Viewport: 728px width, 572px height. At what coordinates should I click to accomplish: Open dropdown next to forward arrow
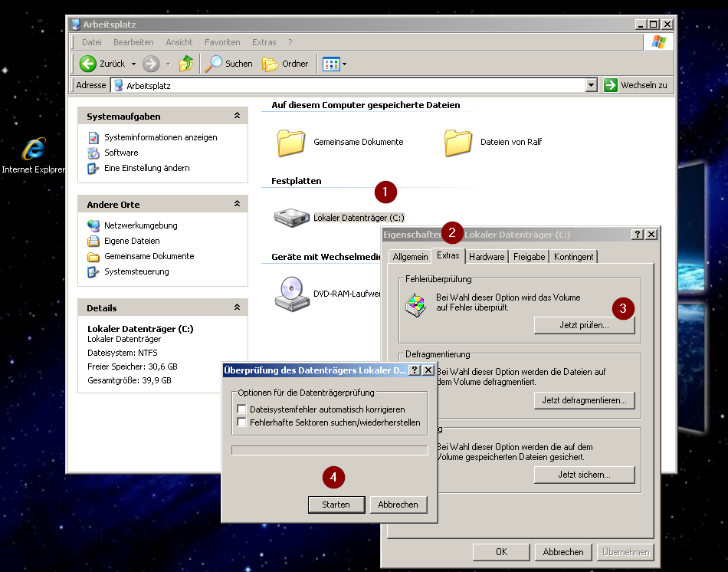[x=168, y=64]
